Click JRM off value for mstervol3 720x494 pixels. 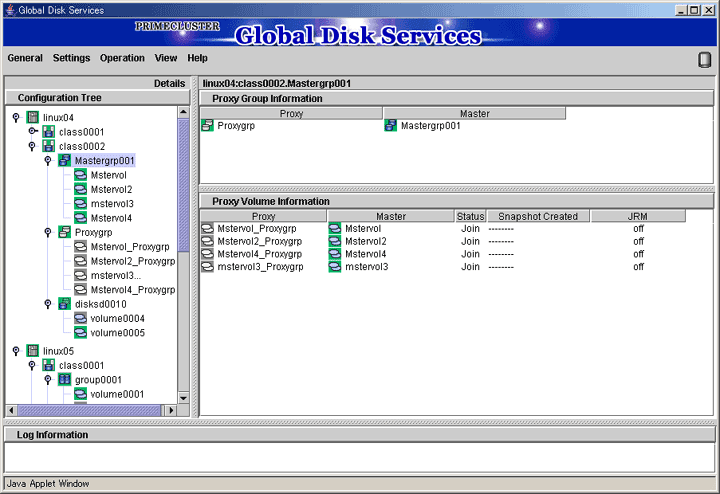(x=638, y=267)
